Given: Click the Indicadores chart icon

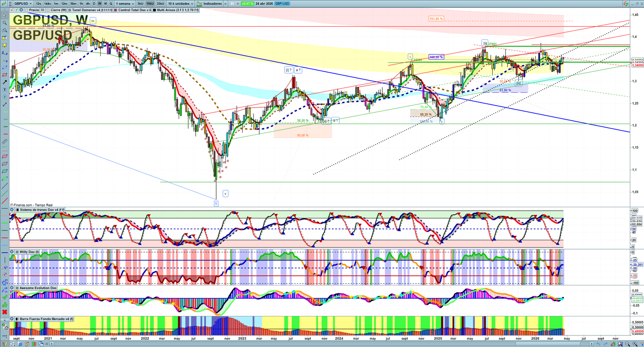Looking at the screenshot, I should coord(200,4).
